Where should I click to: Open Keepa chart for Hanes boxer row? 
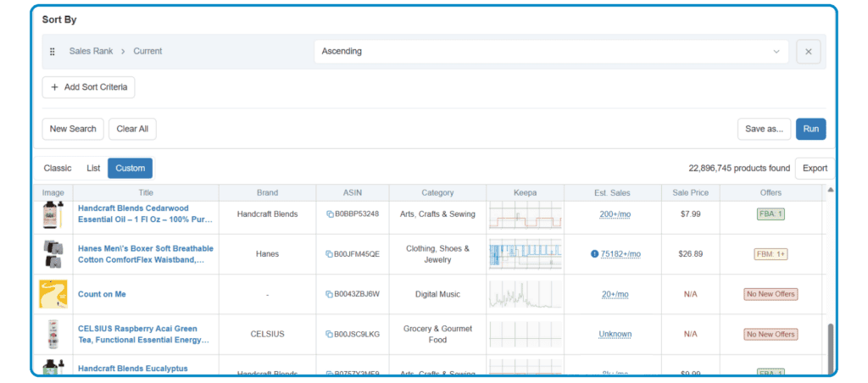click(526, 254)
